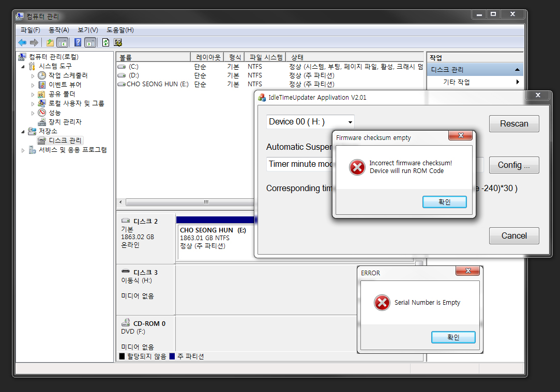Image resolution: width=560 pixels, height=392 pixels.
Task: Open the Device 00 (H:) dropdown
Action: 310,122
